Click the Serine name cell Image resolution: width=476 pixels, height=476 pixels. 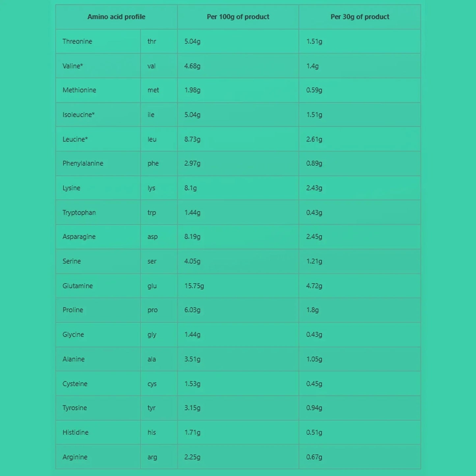tap(72, 261)
